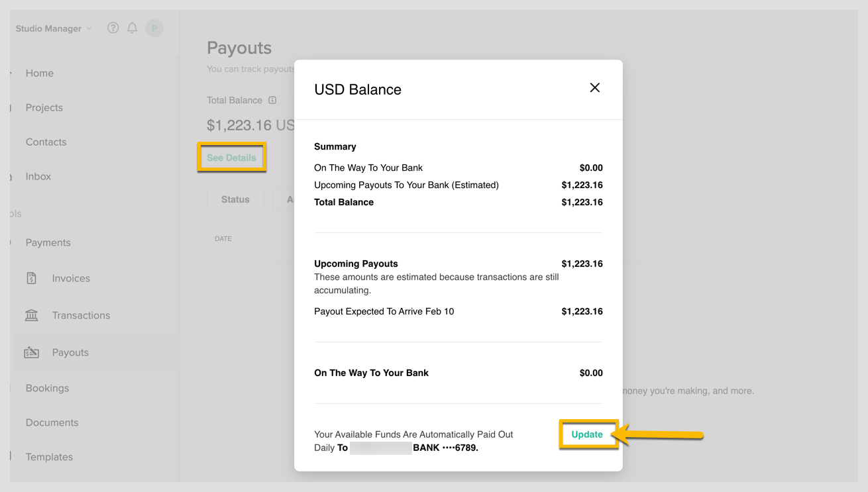
Task: Open Documents in sidebar
Action: (x=52, y=422)
